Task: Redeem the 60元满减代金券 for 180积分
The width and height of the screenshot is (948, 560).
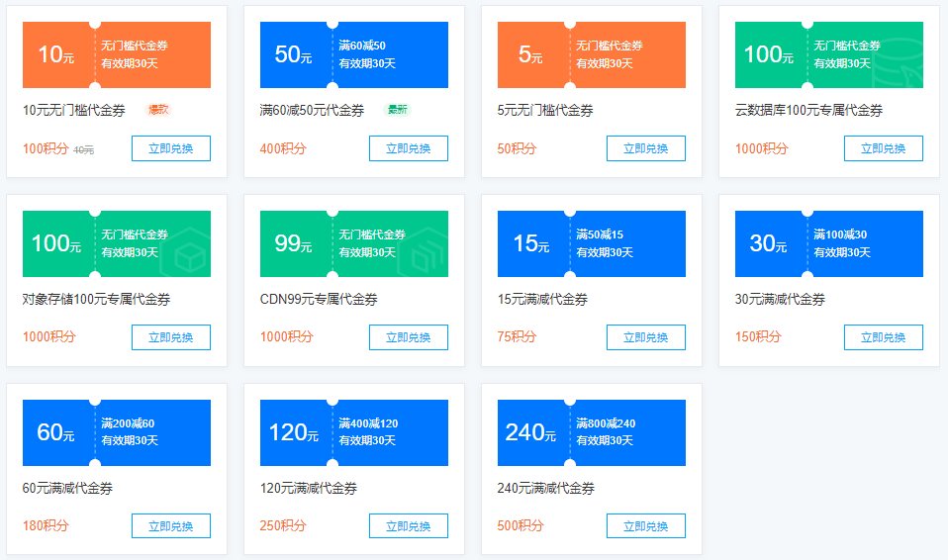Action: click(171, 526)
